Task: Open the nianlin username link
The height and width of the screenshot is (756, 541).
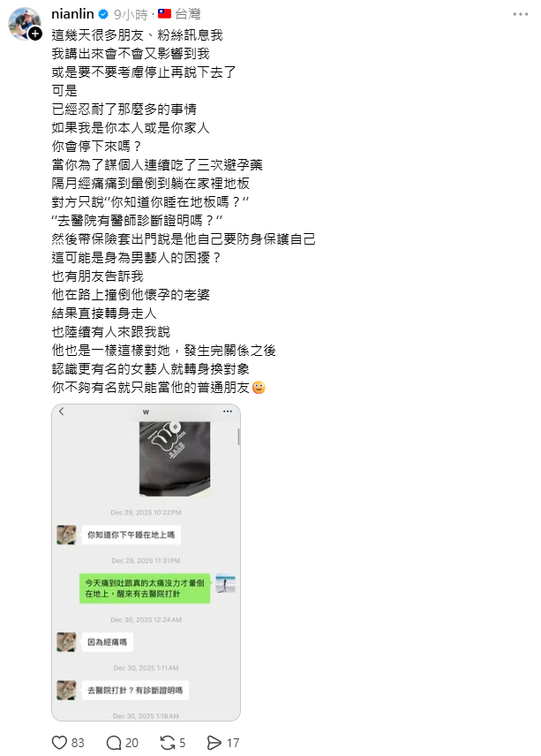Action: (72, 14)
